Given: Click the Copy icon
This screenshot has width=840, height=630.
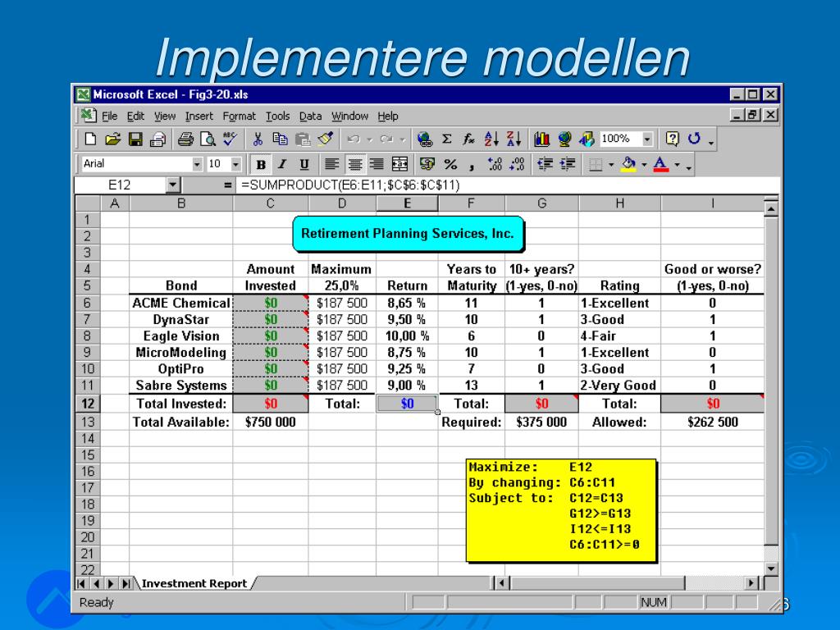Looking at the screenshot, I should (x=281, y=139).
